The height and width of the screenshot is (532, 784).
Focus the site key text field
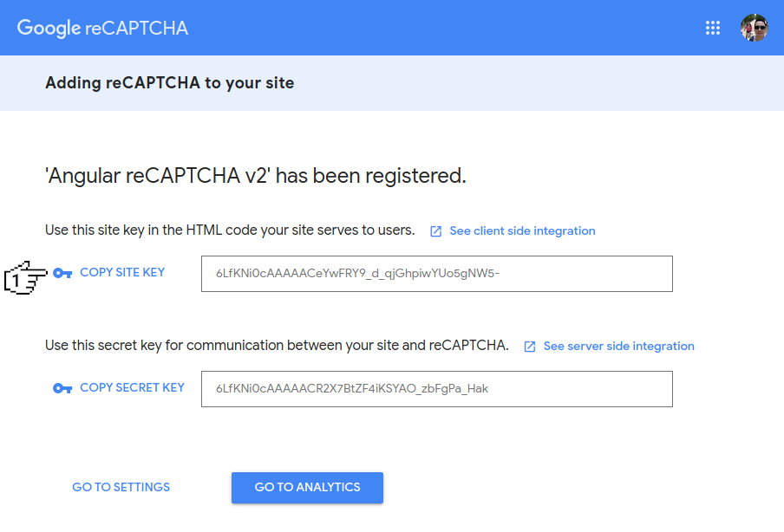pyautogui.click(x=436, y=274)
